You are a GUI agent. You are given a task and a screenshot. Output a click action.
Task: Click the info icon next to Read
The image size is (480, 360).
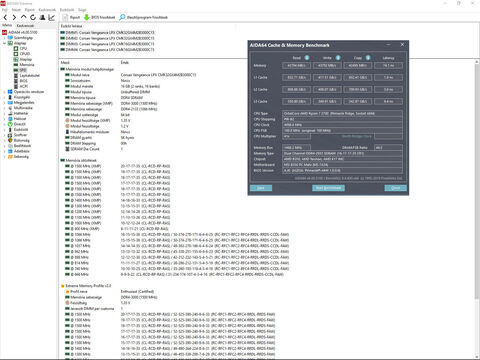pyautogui.click(x=307, y=58)
